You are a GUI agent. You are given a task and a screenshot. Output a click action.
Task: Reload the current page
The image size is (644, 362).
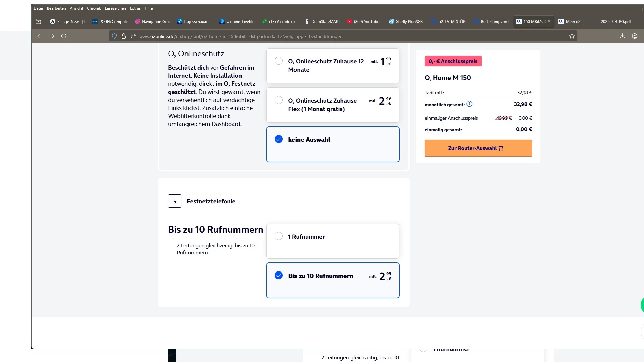[64, 36]
